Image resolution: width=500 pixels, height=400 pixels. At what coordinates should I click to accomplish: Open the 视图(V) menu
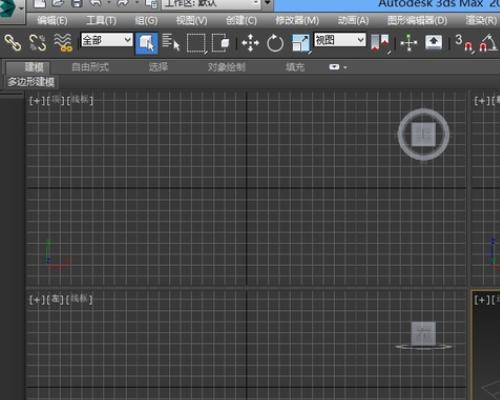[191, 21]
